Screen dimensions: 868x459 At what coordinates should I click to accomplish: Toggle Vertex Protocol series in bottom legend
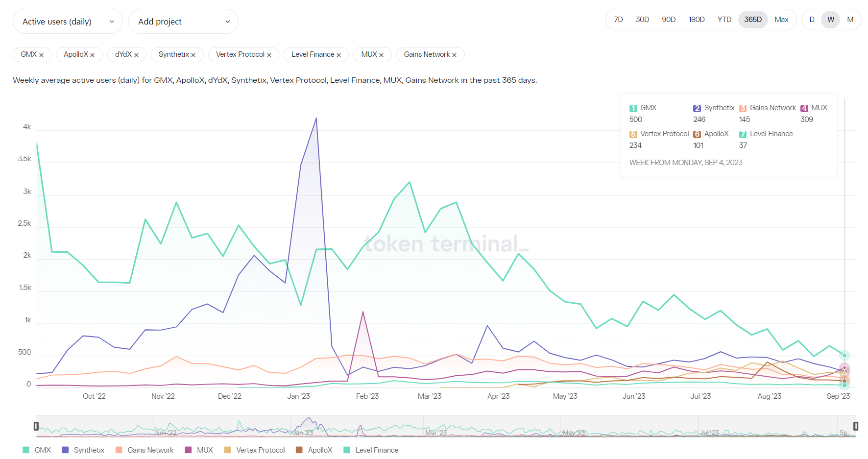(255, 450)
